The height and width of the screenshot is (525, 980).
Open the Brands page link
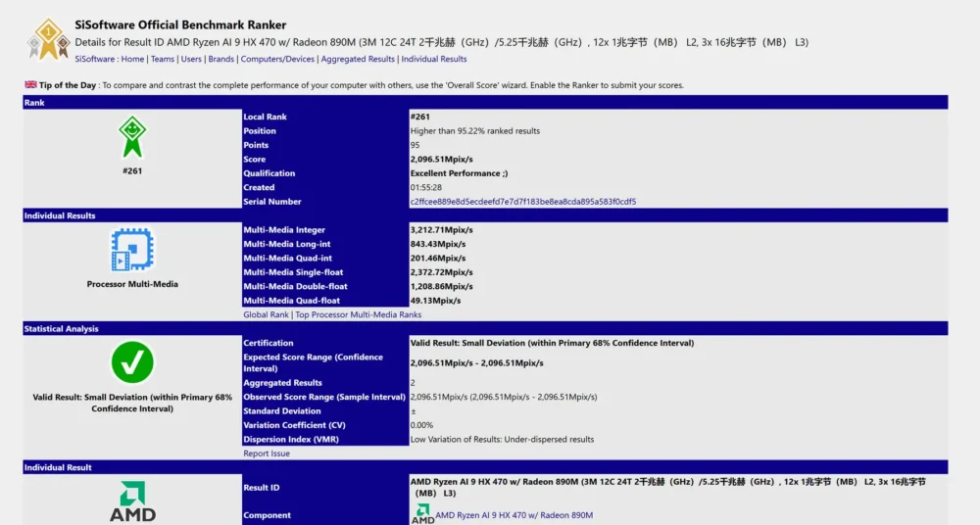(x=221, y=59)
